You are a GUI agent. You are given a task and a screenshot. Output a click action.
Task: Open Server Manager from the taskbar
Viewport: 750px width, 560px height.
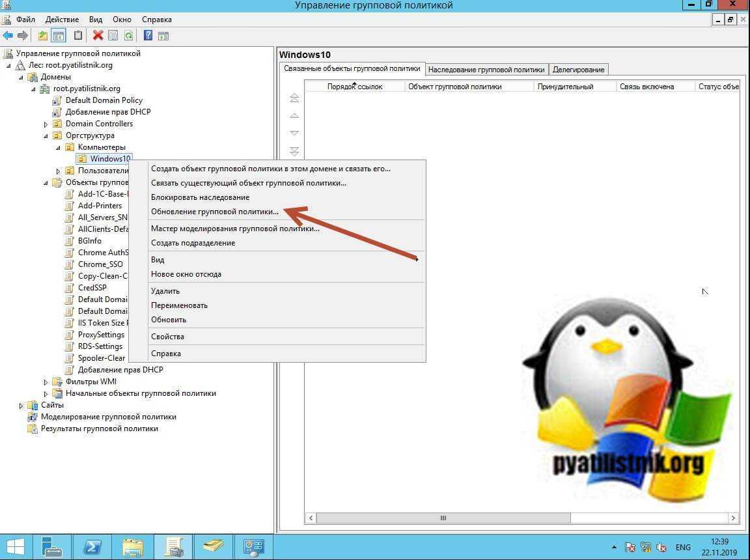click(52, 546)
